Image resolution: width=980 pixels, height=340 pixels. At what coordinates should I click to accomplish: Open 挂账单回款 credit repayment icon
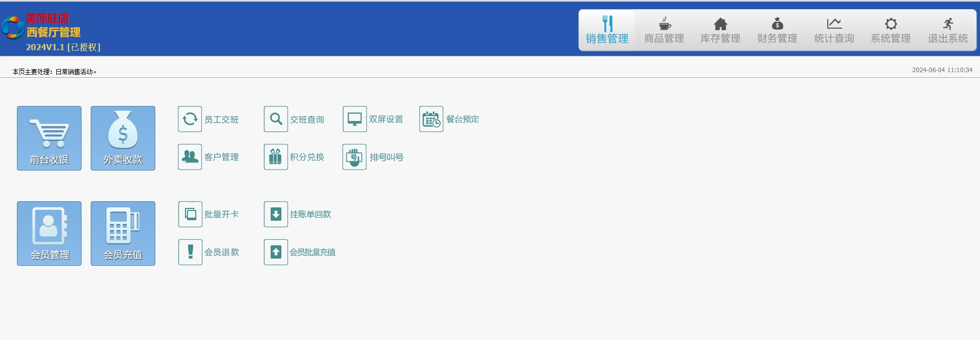[x=276, y=215]
